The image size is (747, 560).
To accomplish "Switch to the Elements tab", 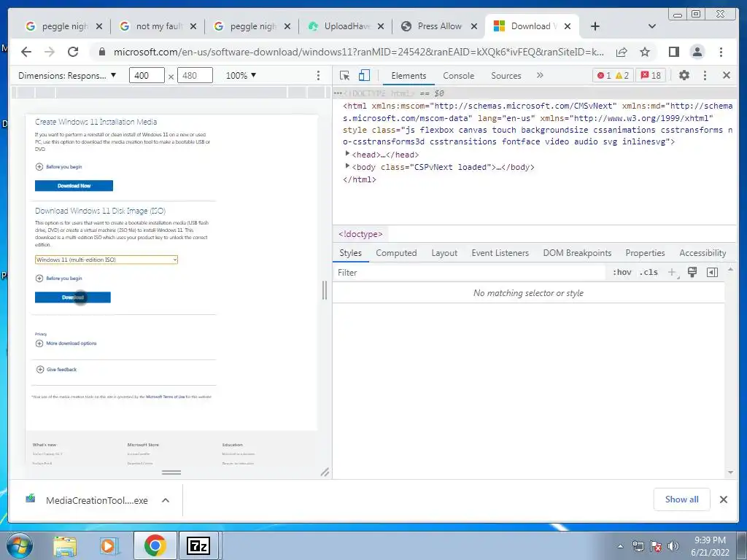I will (x=409, y=75).
